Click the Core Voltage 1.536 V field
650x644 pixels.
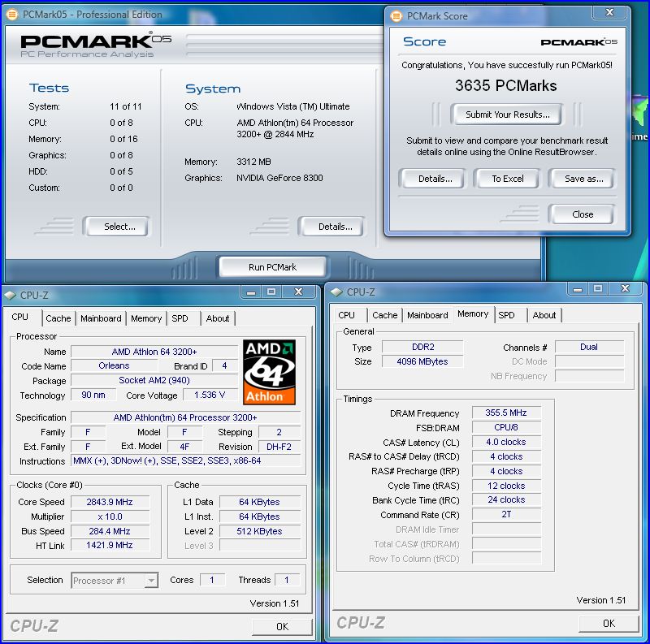point(210,395)
